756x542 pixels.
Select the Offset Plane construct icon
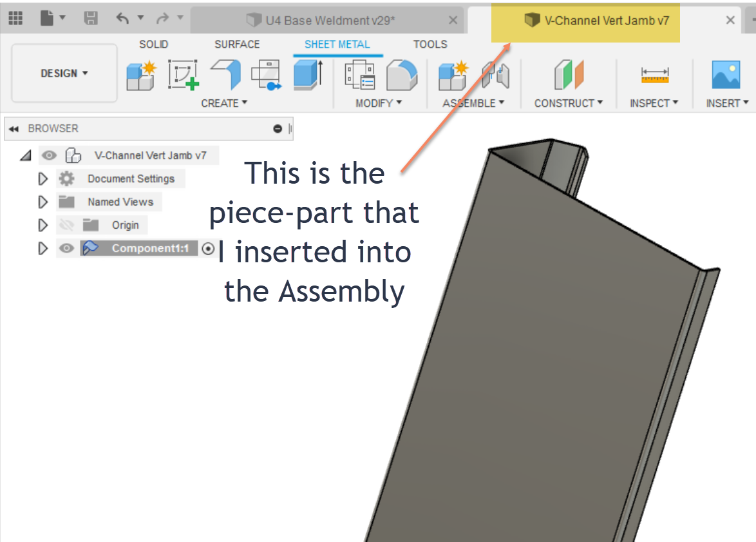(x=569, y=76)
